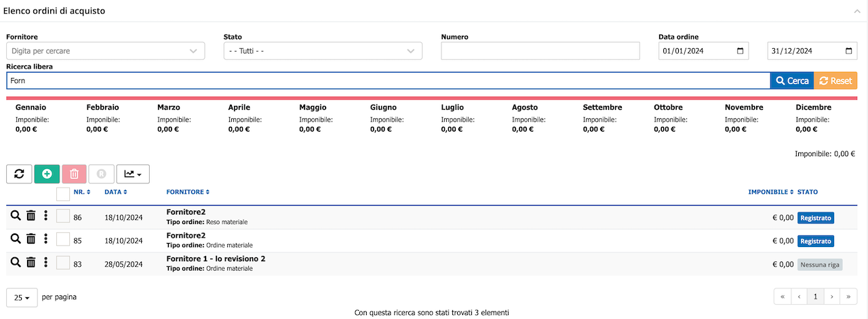This screenshot has height=319, width=868.
Task: Click the orange Reset button
Action: click(835, 81)
